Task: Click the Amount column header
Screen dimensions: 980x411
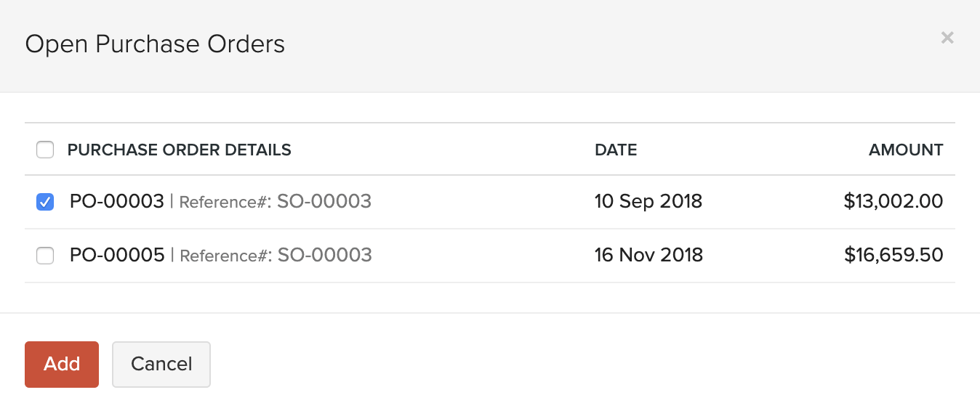Action: (905, 150)
